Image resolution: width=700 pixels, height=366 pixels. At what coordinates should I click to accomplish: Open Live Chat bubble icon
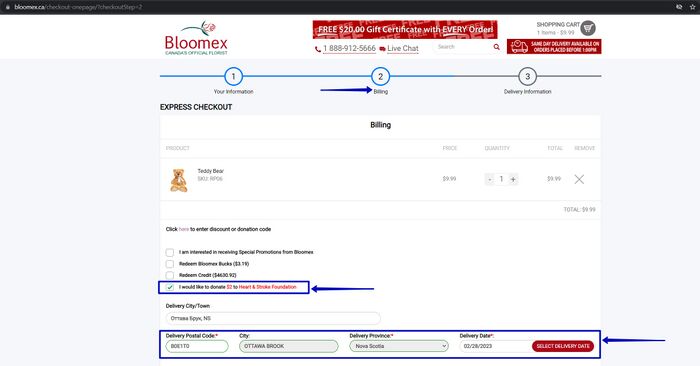click(382, 49)
